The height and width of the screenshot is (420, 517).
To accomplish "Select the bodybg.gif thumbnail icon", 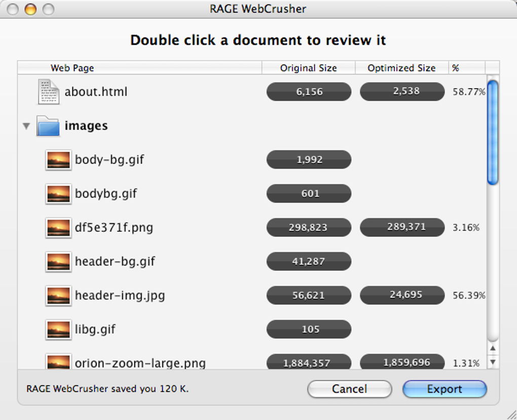I will coord(58,194).
